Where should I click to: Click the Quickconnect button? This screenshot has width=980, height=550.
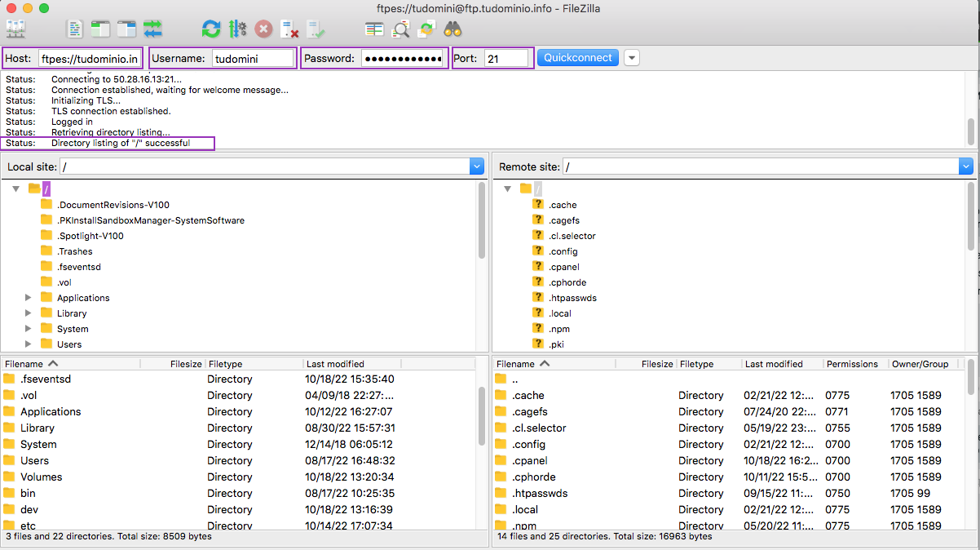[578, 58]
